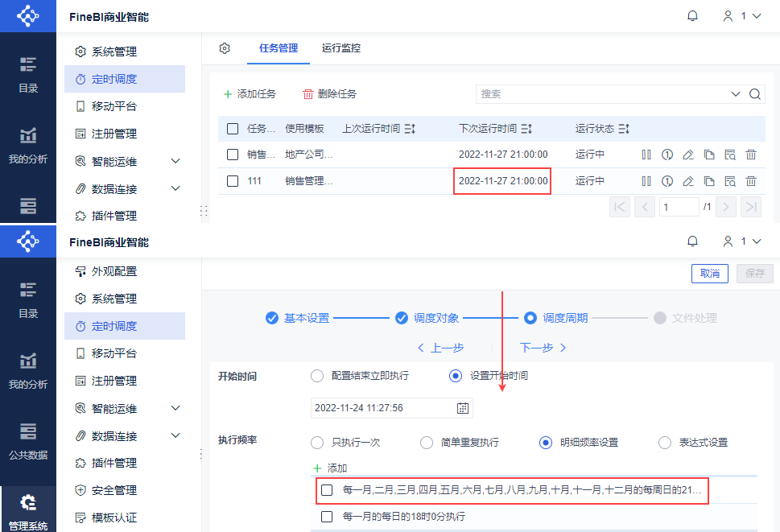Tick checkbox for 每周日的21 frequency rule

pos(327,490)
